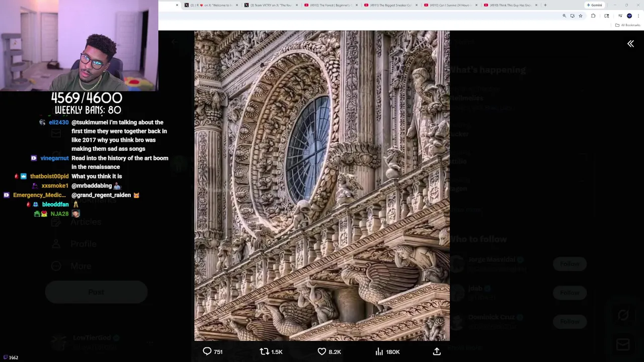Click the enlarged baroque facade photo
Image resolution: width=644 pixels, height=362 pixels.
point(322,186)
